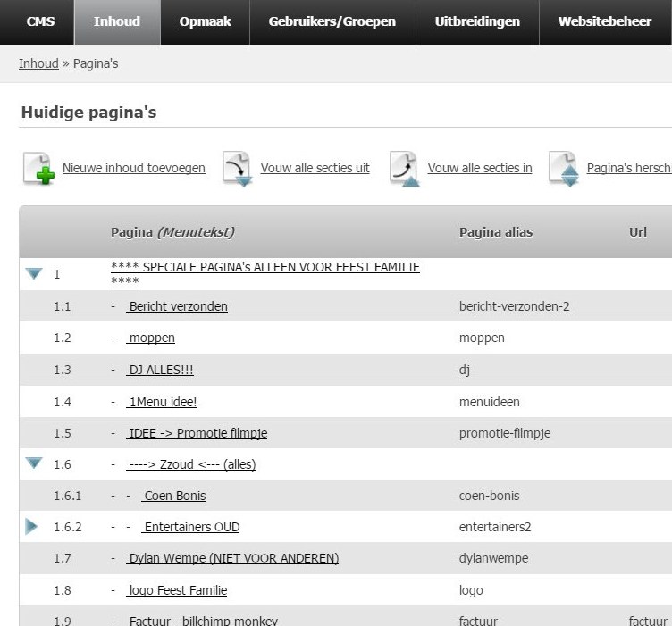Open the Websitebeheer menu
672x626 pixels.
coord(604,21)
